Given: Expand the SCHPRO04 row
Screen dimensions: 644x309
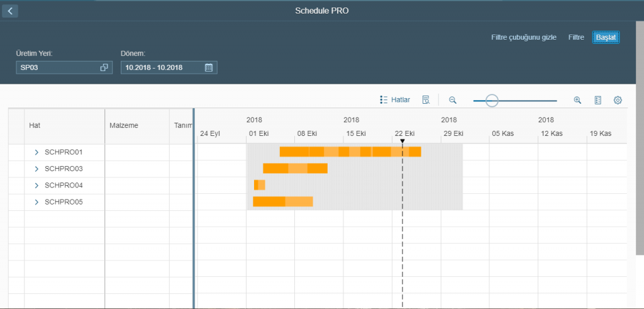Looking at the screenshot, I should (x=36, y=185).
